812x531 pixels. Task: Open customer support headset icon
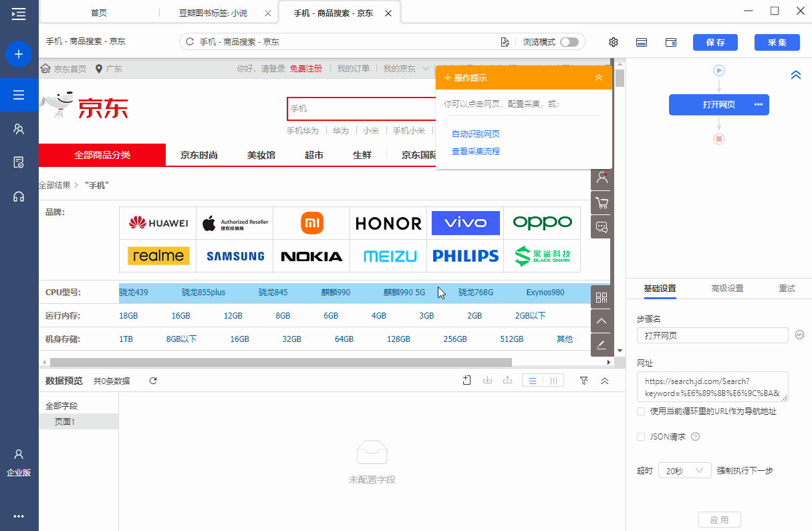(19, 196)
